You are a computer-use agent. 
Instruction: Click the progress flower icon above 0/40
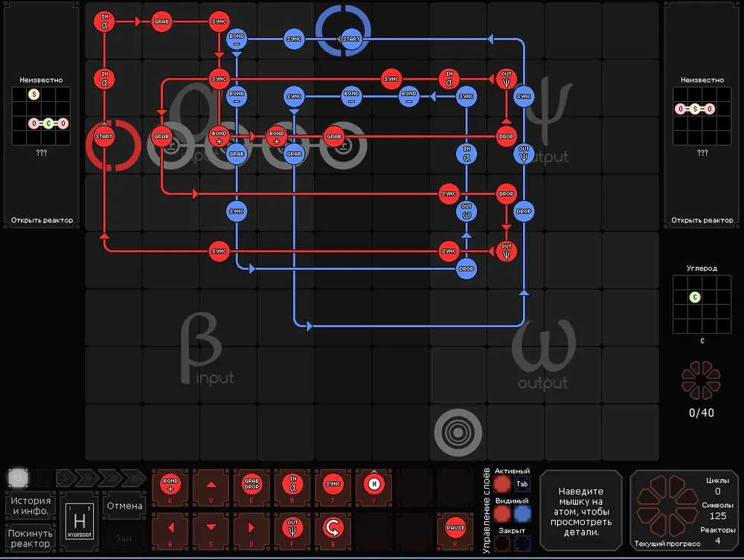701,380
